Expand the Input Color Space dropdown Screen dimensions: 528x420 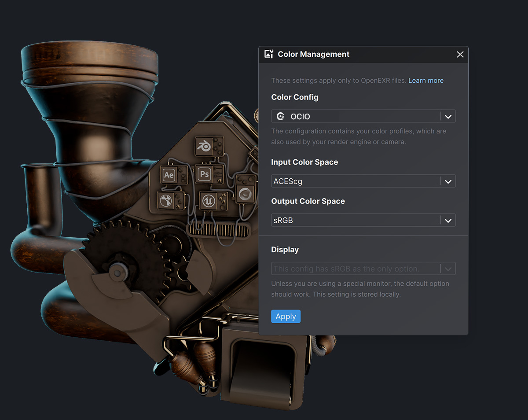click(448, 181)
